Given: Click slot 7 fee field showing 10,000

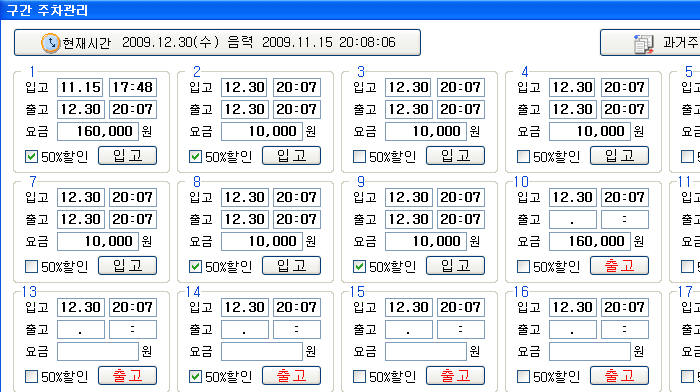Looking at the screenshot, I should [98, 242].
